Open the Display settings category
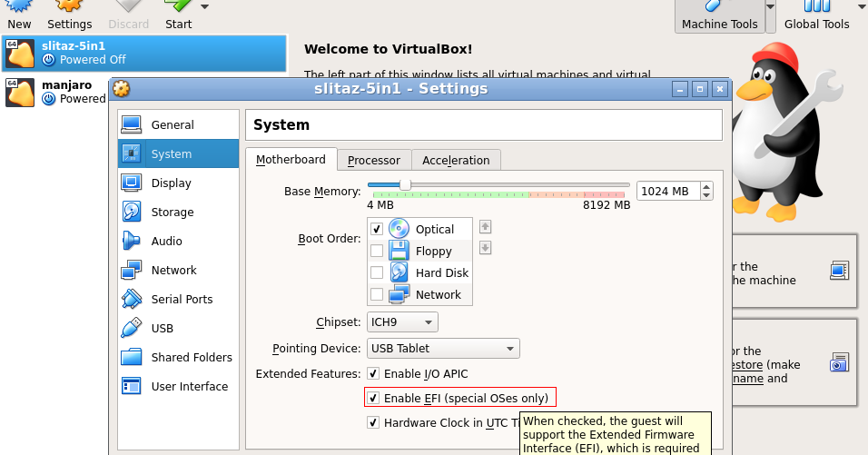868x455 pixels. pos(178,183)
